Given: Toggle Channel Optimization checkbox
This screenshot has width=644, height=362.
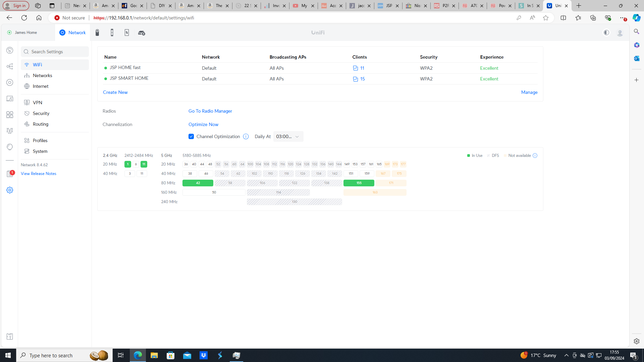Looking at the screenshot, I should [x=191, y=136].
